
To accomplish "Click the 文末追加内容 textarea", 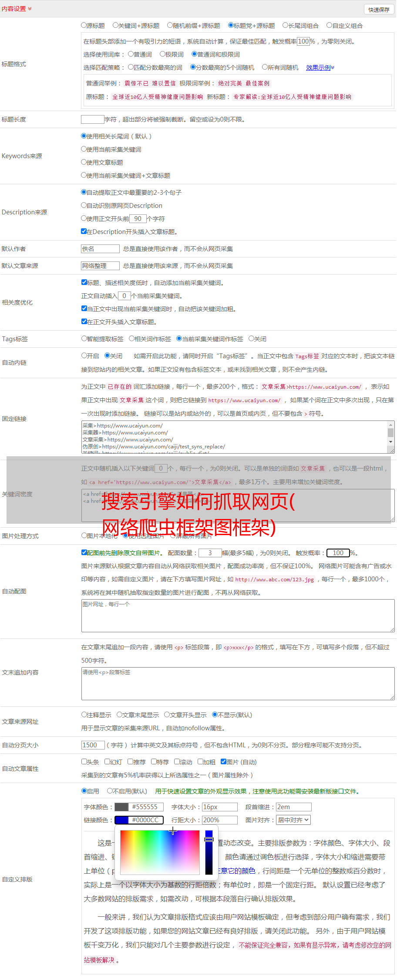I will 238,684.
